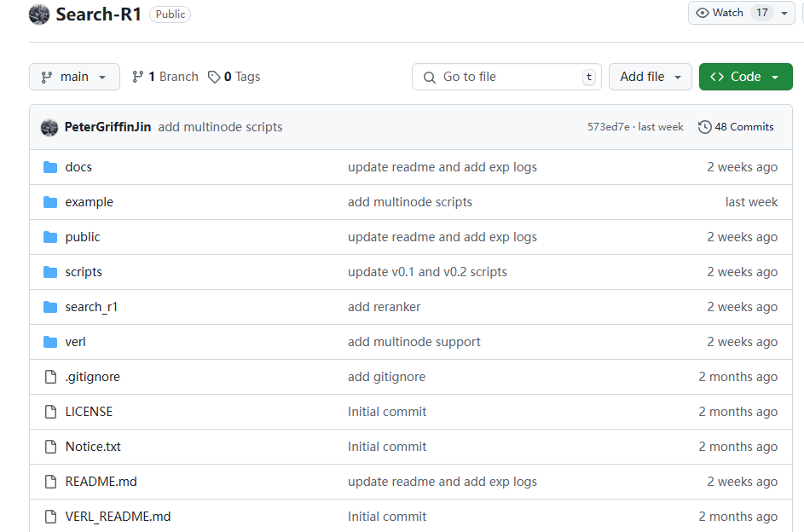The width and height of the screenshot is (804, 532).
Task: Open the verl folder
Action: tap(75, 341)
